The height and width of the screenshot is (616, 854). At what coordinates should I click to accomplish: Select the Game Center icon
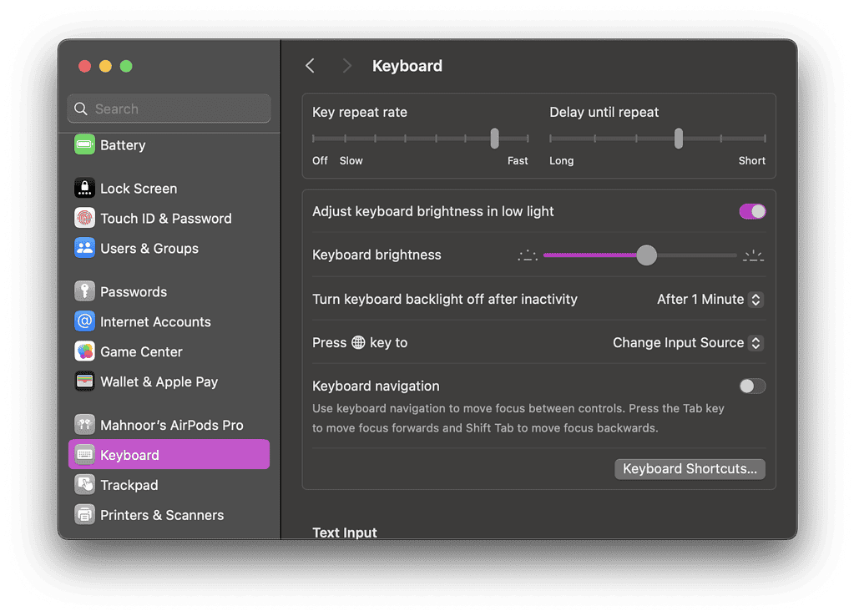(84, 352)
